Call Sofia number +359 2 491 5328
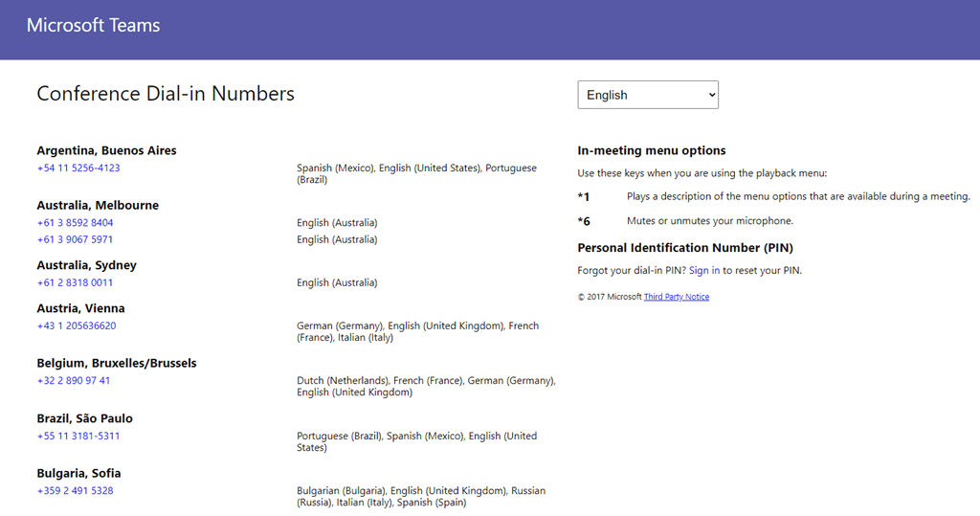The height and width of the screenshot is (516, 980). [75, 491]
